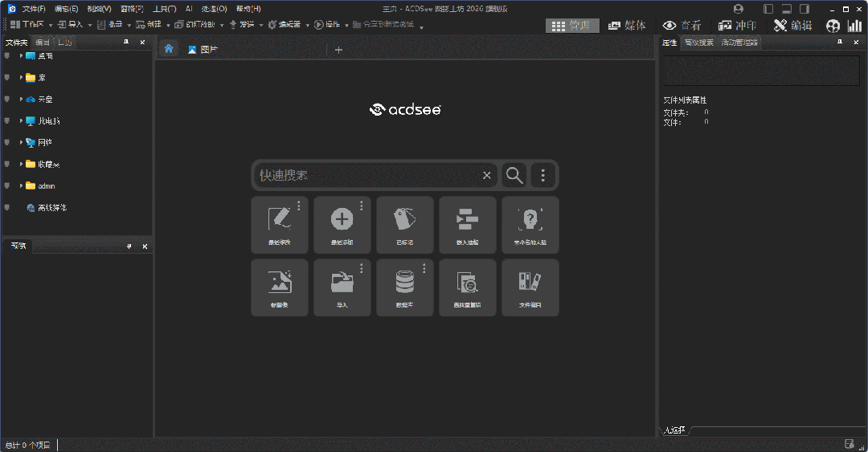This screenshot has width=868, height=452.
Task: Open the Database cylinder tile
Action: (404, 287)
